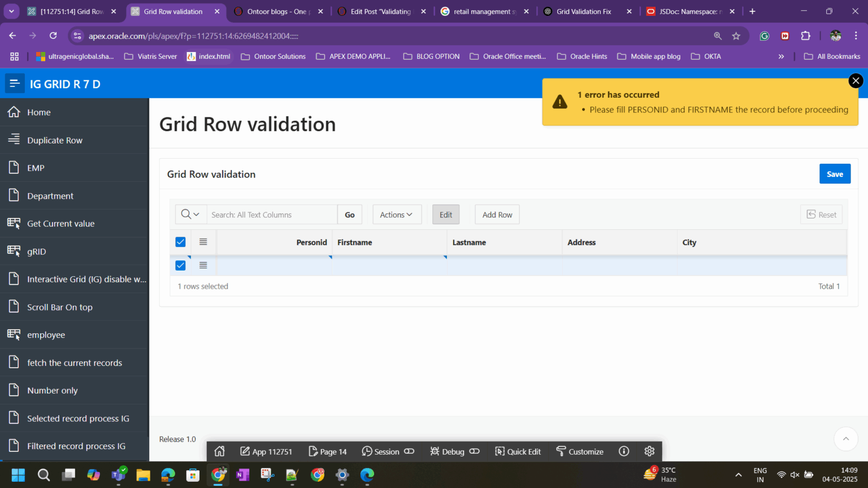Uncheck the selected row's checkbox
This screenshot has width=868, height=488.
coord(180,265)
